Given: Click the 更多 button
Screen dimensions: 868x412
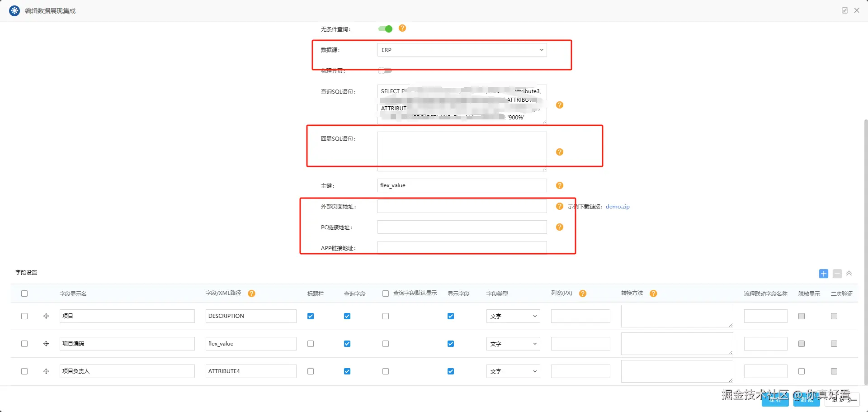Looking at the screenshot, I should click(842, 400).
